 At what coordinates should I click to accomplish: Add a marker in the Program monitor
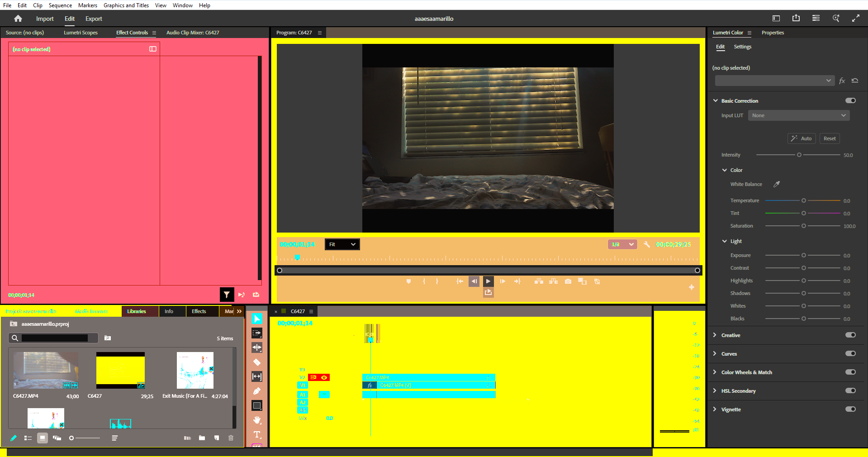[408, 281]
